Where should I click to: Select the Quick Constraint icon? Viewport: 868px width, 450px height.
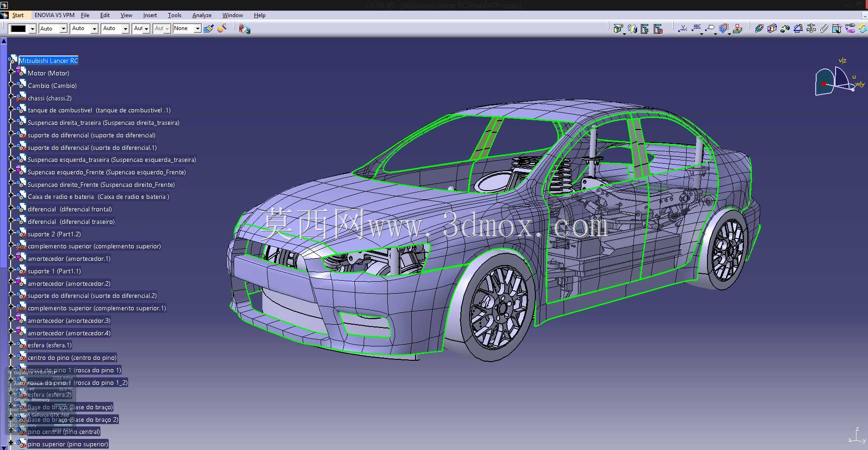(837, 29)
